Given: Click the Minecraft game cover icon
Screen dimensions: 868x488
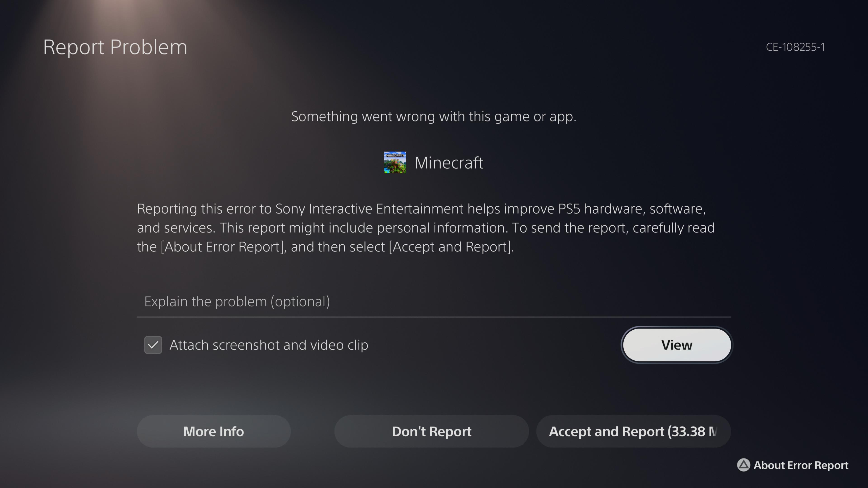Looking at the screenshot, I should [395, 162].
